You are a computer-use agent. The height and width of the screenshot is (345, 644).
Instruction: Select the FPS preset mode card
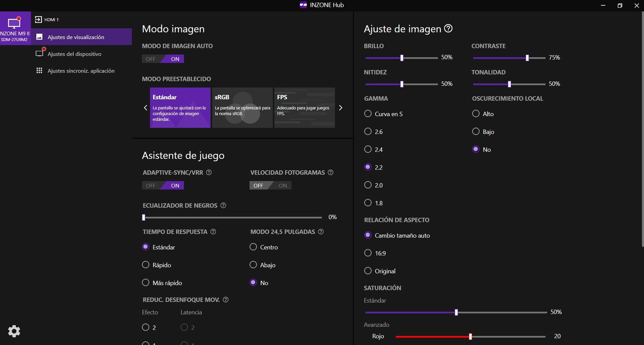click(304, 108)
